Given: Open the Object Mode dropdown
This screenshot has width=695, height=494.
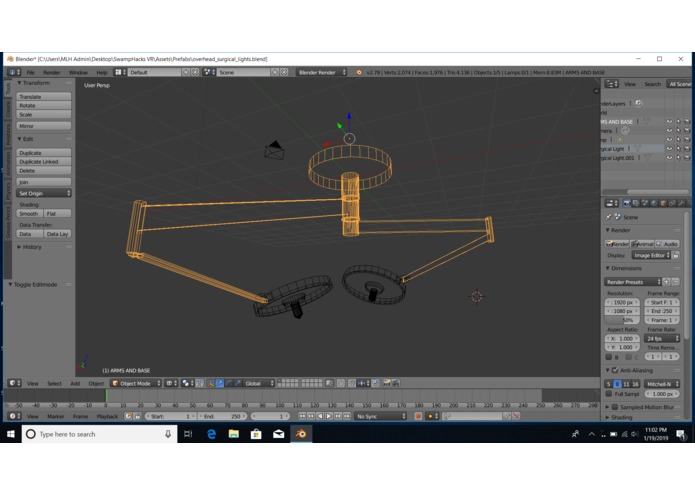Looking at the screenshot, I should tap(136, 383).
